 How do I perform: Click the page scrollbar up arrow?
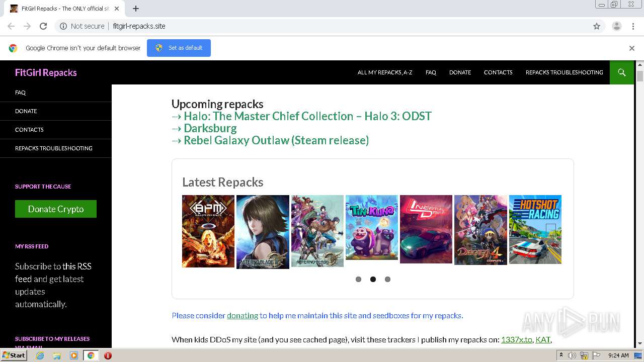(x=640, y=64)
